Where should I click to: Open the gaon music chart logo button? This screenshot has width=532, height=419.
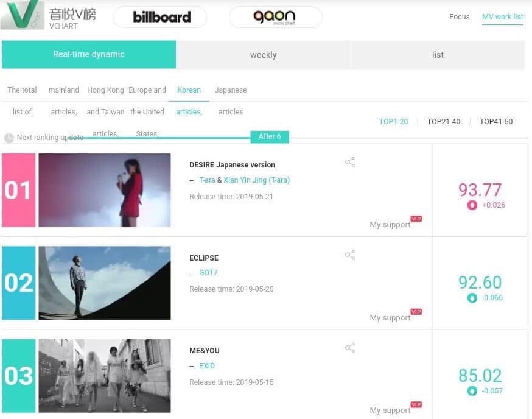(x=275, y=17)
